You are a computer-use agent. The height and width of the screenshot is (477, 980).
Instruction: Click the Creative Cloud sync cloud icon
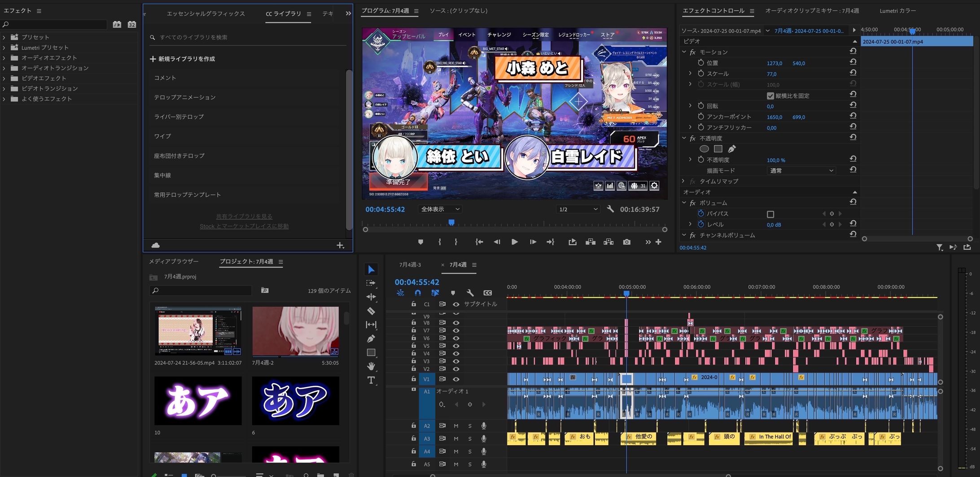coord(156,245)
